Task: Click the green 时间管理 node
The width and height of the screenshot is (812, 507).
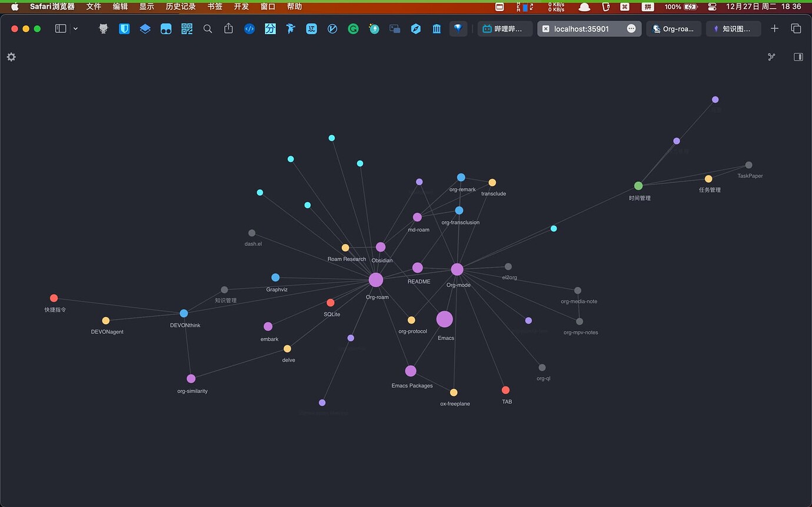Action: click(638, 186)
